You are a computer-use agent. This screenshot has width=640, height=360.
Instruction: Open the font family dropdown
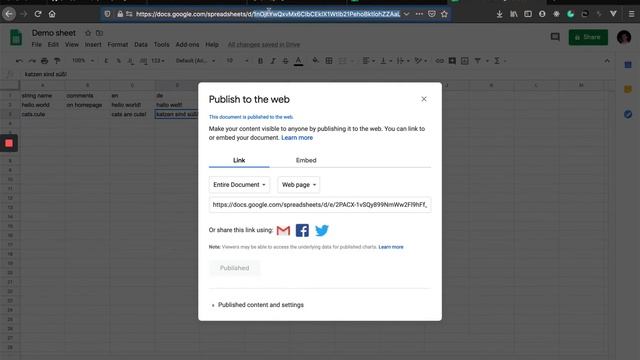195,61
